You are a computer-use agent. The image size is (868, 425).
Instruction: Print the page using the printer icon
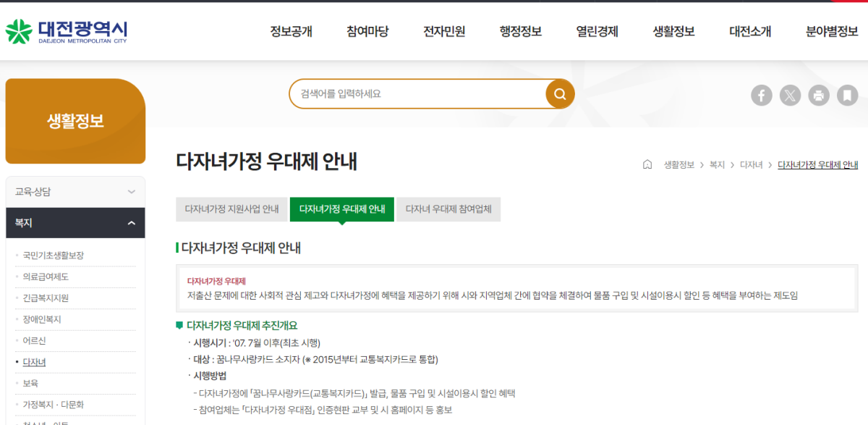pyautogui.click(x=819, y=95)
